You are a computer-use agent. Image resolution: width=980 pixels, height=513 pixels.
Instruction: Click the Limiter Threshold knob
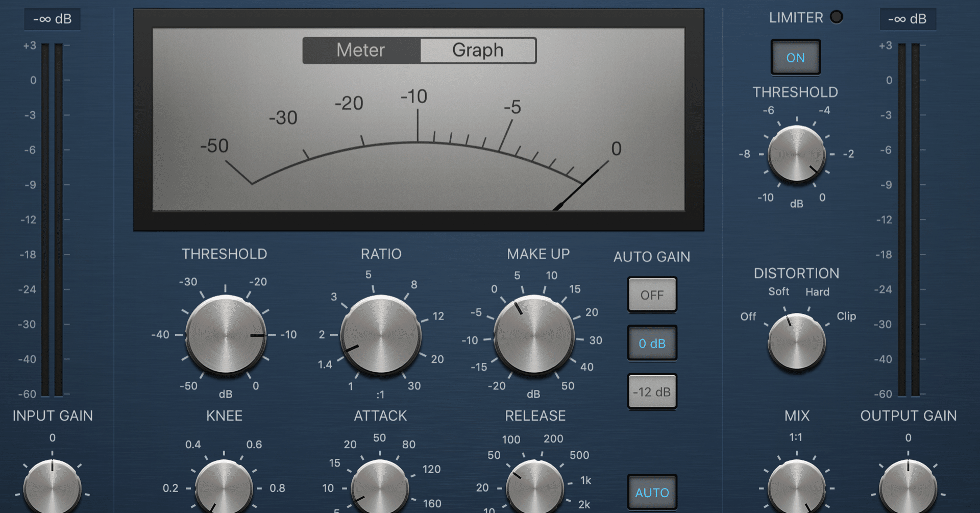796,154
